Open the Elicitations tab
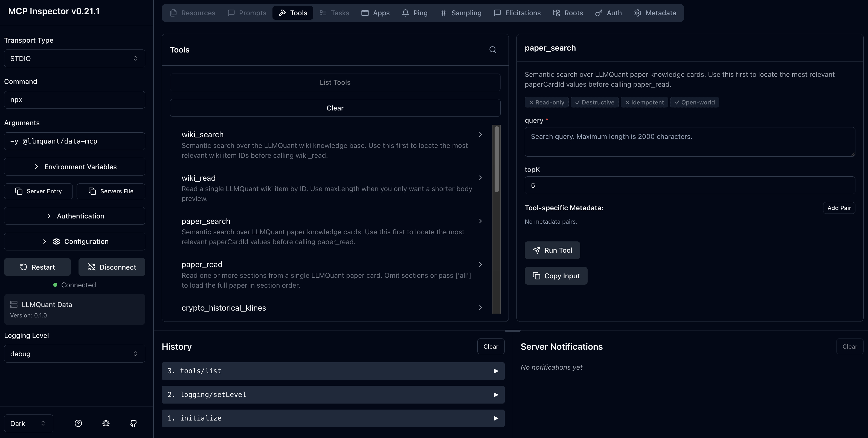 (x=517, y=13)
